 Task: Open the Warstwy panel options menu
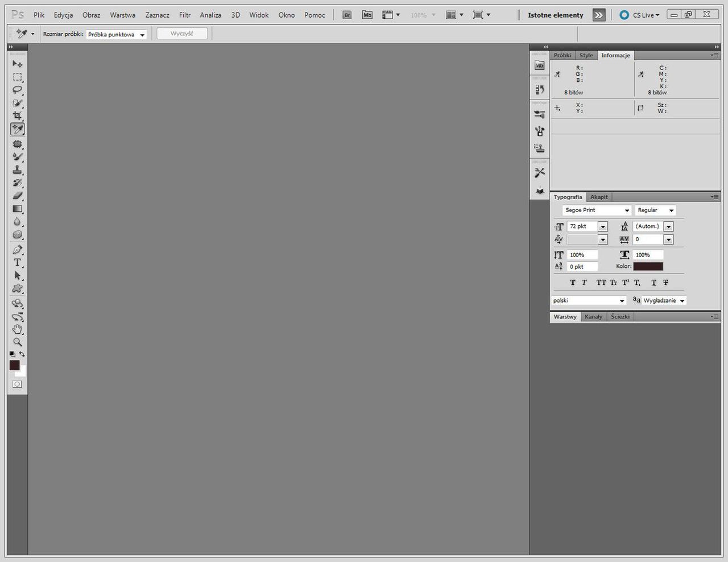click(715, 316)
